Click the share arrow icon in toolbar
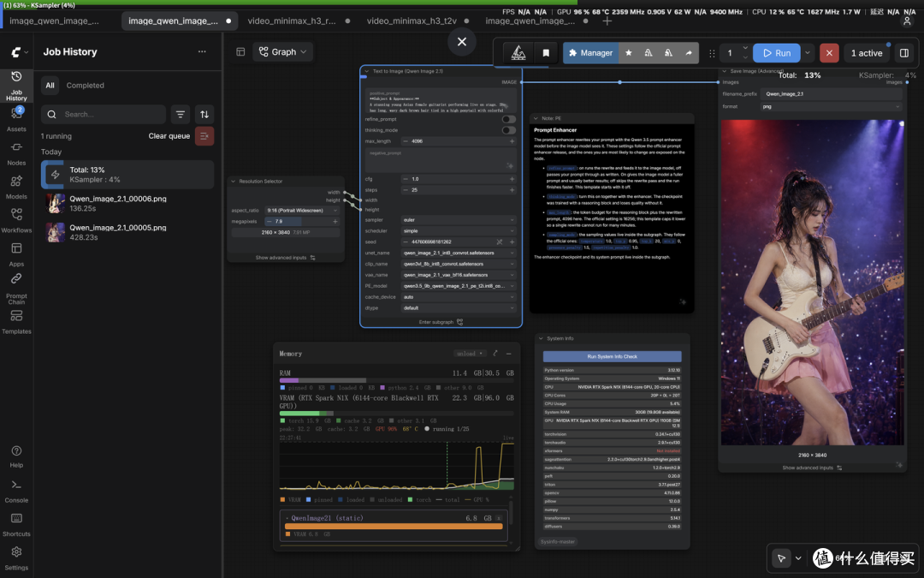Image resolution: width=924 pixels, height=578 pixels. [x=688, y=53]
